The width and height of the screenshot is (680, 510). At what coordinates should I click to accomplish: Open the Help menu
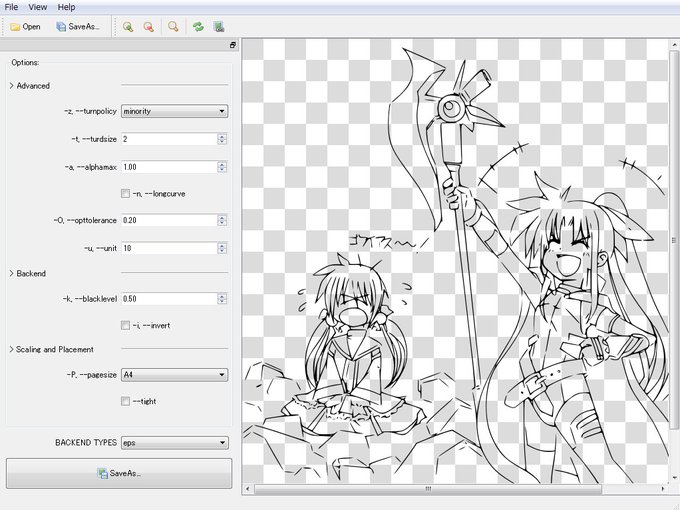[x=66, y=7]
